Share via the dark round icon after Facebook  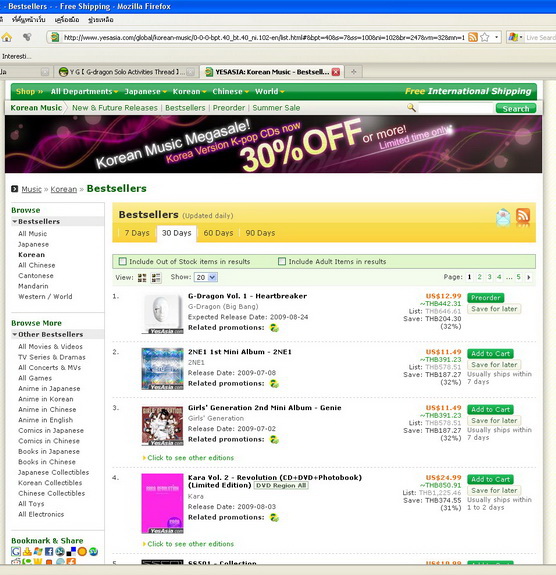click(60, 551)
